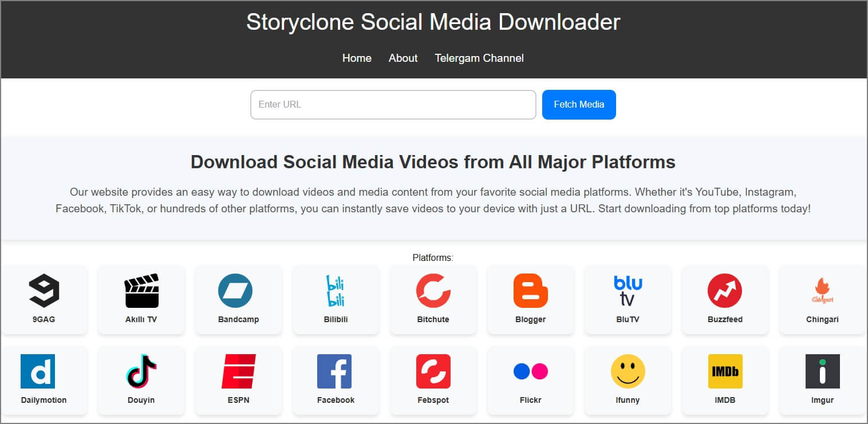Viewport: 868px width, 424px height.
Task: Open the Dailymotion platform icon
Action: (x=38, y=371)
